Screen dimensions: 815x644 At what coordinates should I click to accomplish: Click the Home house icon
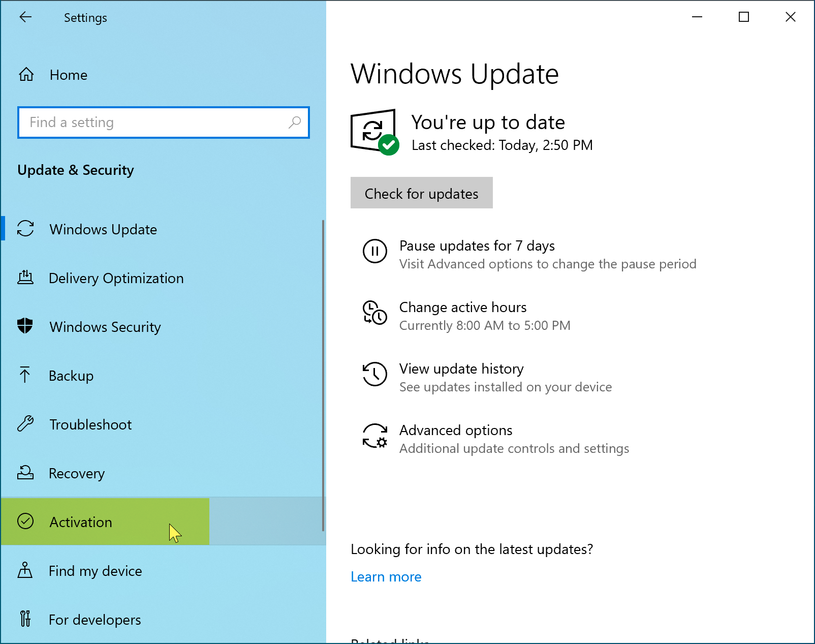pos(26,75)
